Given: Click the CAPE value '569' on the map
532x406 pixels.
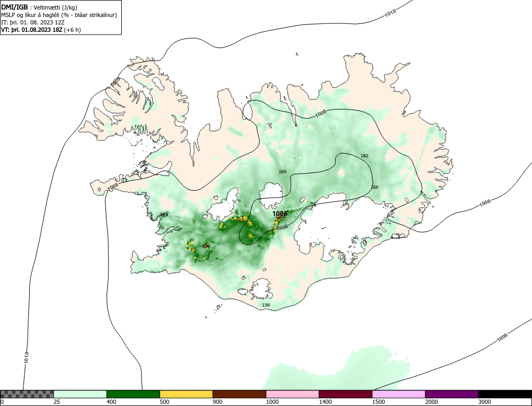Looking at the screenshot, I should click(240, 220).
